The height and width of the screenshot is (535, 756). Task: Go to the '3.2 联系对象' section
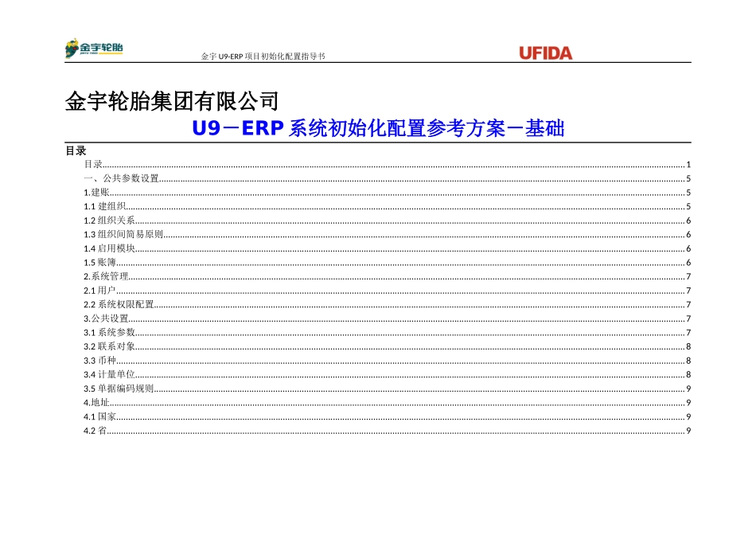[388, 346]
